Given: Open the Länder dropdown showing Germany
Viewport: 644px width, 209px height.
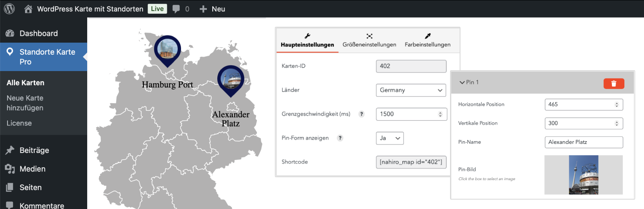Looking at the screenshot, I should [411, 90].
